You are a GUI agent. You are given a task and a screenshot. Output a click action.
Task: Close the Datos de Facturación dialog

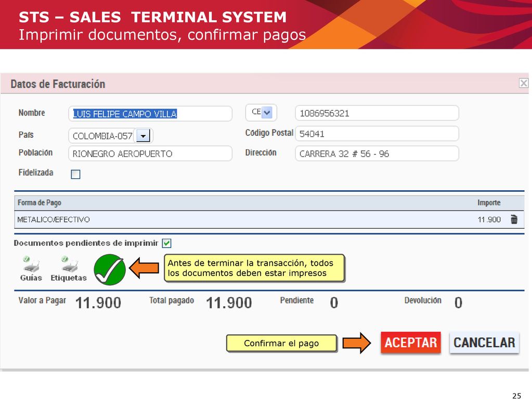pyautogui.click(x=524, y=83)
